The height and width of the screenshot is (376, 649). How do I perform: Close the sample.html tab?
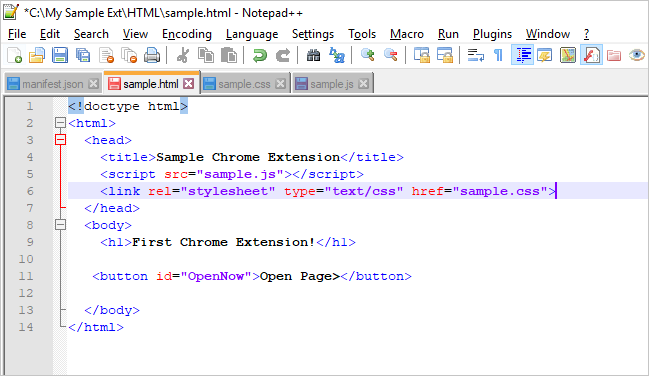click(x=189, y=84)
